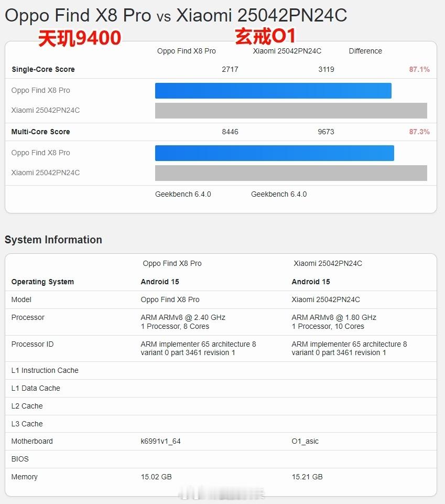Screen dimensions: 445x504
Task: Click the gray Xiaomi single-core score bar
Action: tap(291, 111)
